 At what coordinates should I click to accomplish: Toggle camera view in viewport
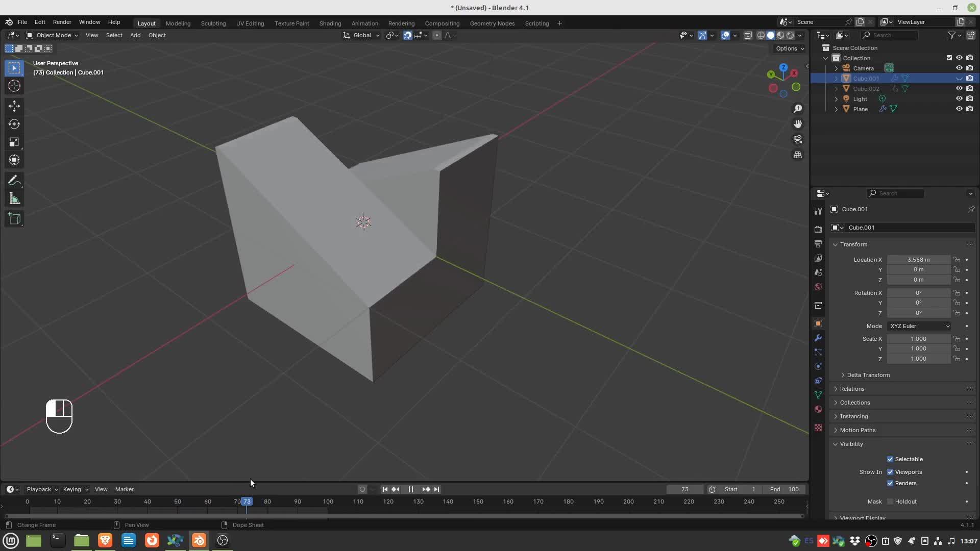click(x=798, y=139)
